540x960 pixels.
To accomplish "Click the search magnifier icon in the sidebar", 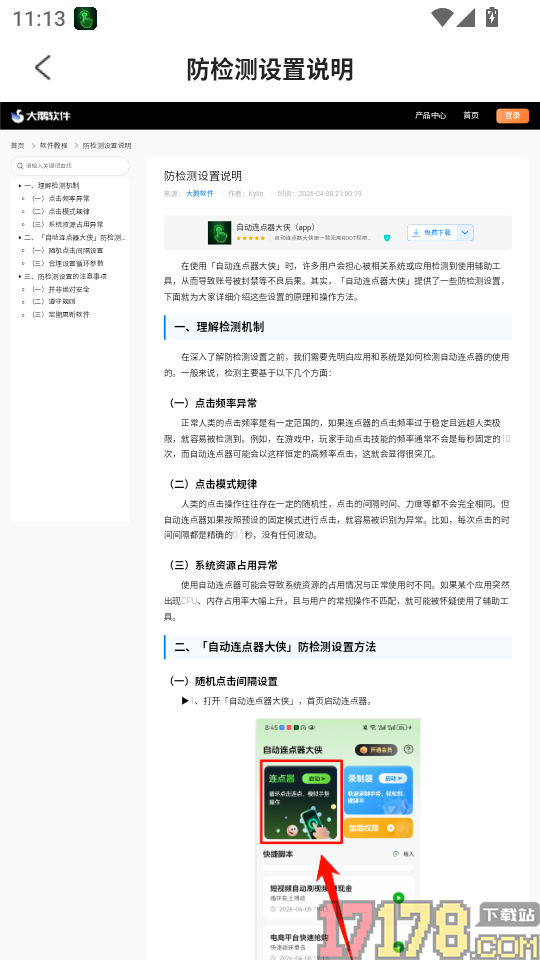I will [21, 166].
